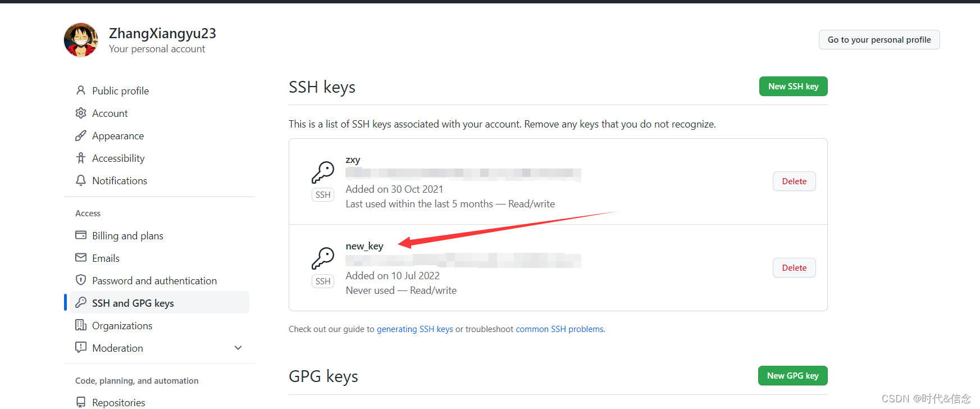Click the Appearance paintbrush icon
Screen dimensions: 980x409
click(x=81, y=135)
